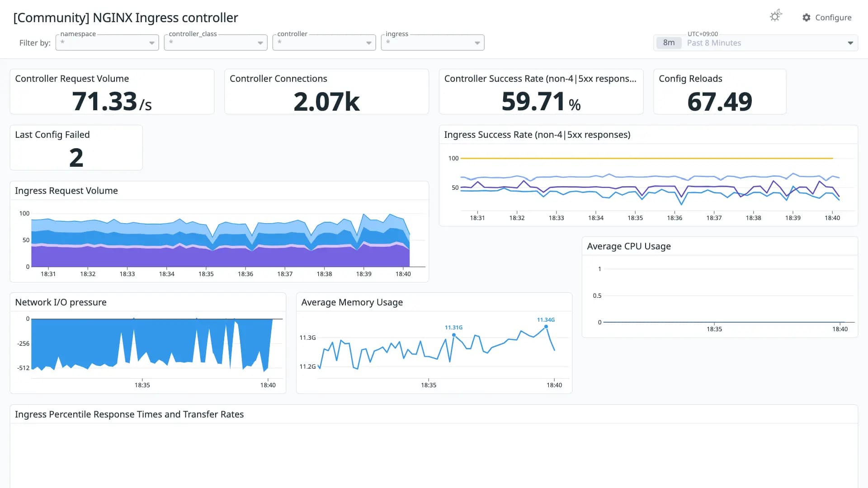Select the Controller Connections value 2.07k

point(326,101)
